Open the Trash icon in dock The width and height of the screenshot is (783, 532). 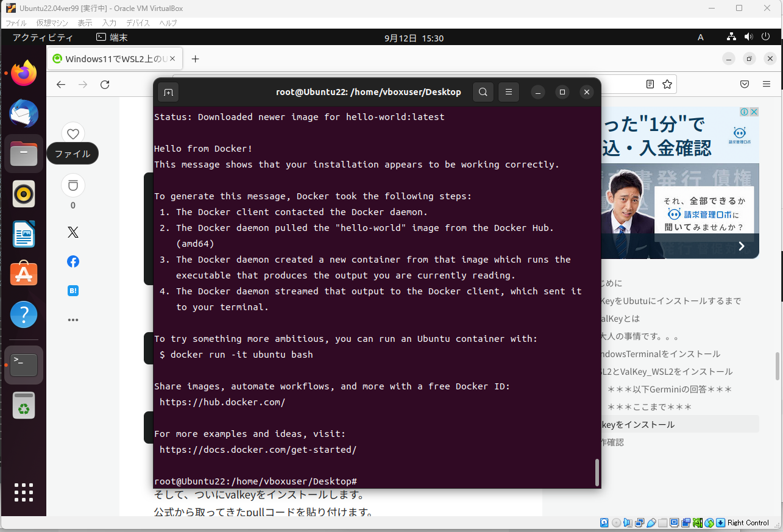click(x=24, y=405)
